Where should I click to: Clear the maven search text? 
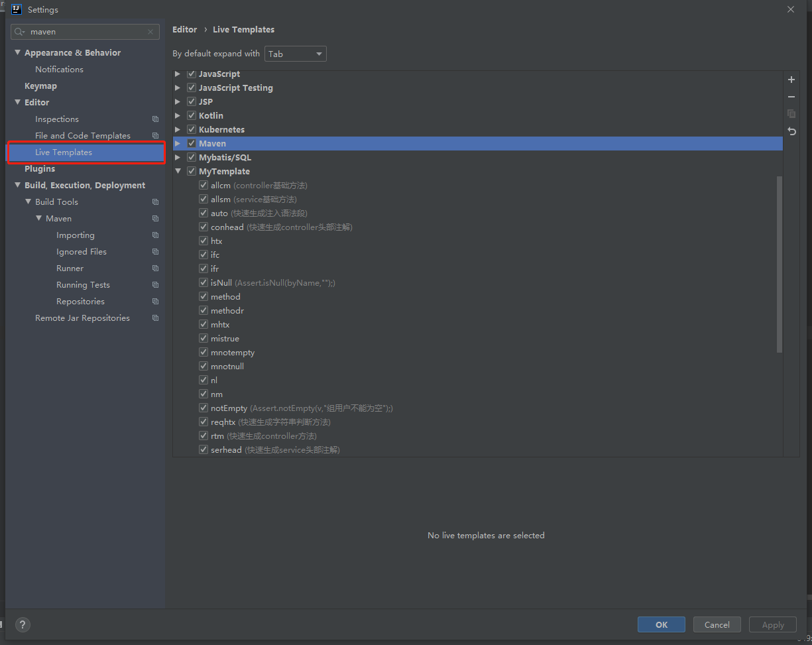click(x=150, y=32)
